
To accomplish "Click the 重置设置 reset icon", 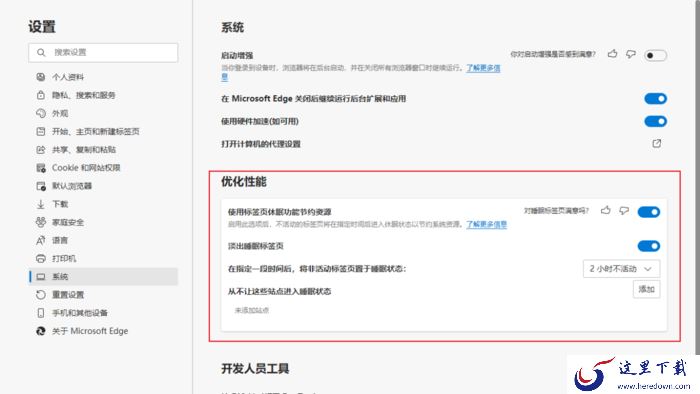I will coord(41,294).
